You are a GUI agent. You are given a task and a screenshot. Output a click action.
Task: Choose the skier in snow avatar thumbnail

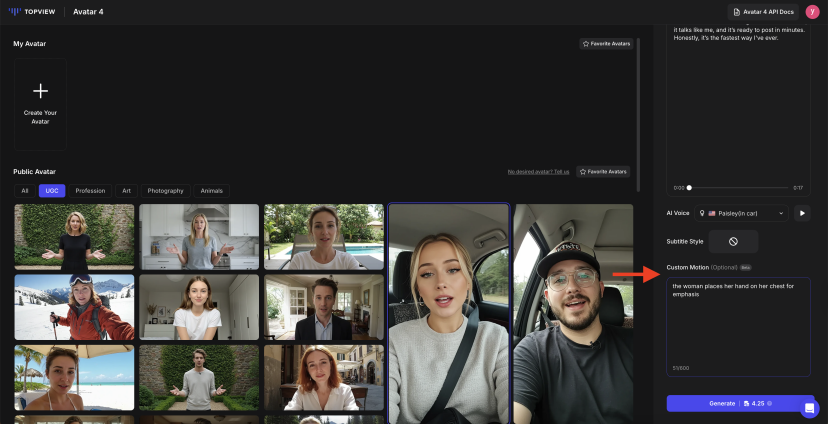click(x=74, y=308)
